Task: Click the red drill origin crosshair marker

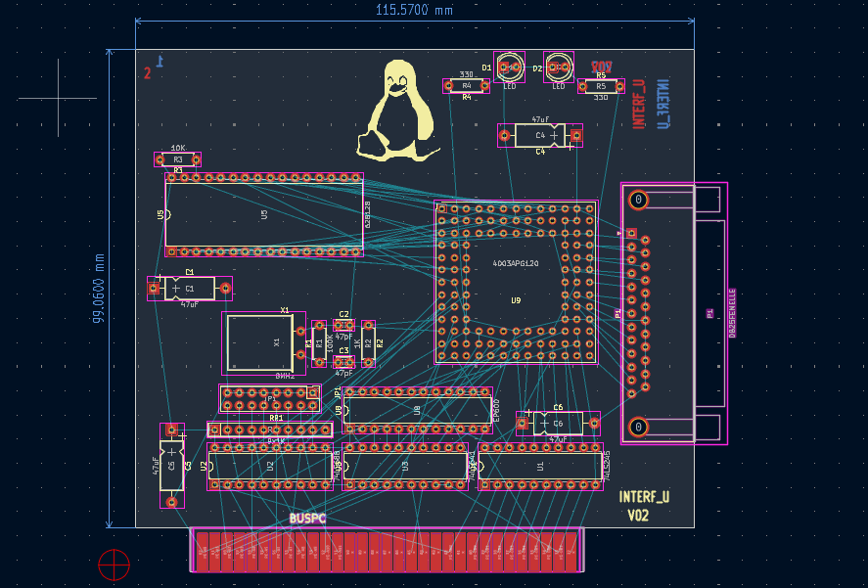Action: click(x=114, y=565)
